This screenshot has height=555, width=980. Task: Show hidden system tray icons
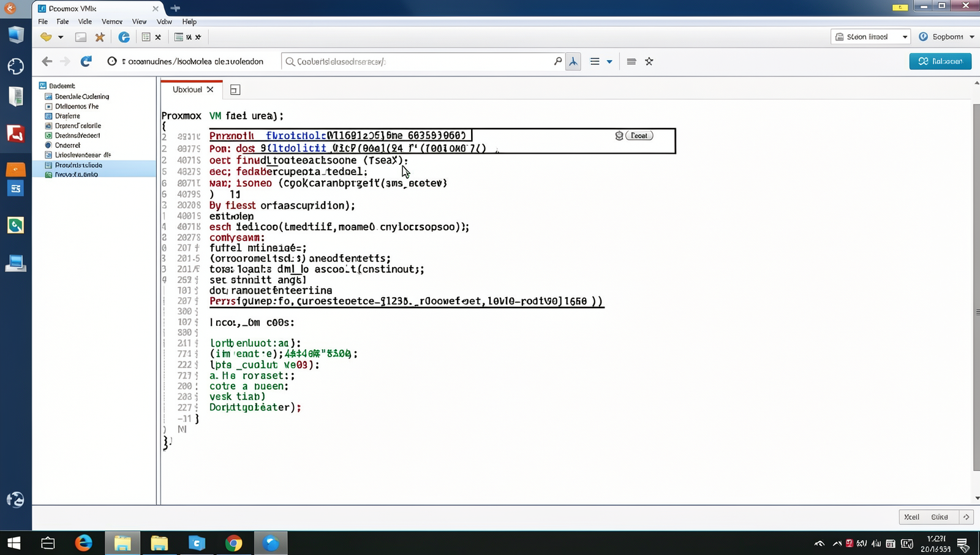(819, 543)
